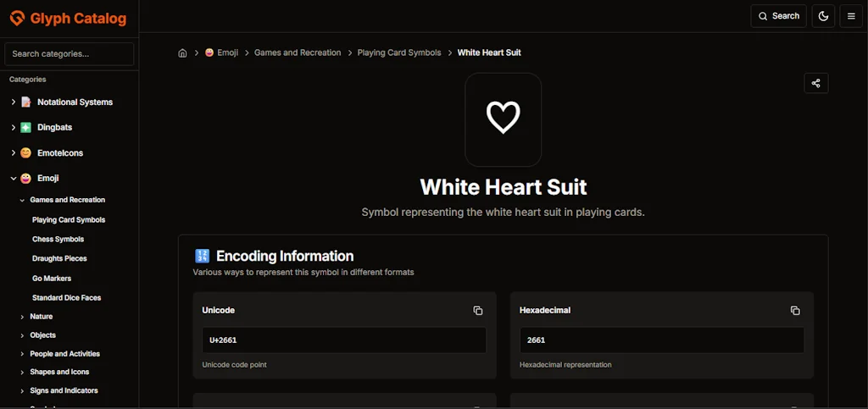
Task: Click White Heart Suit breadcrumb text
Action: (x=489, y=53)
